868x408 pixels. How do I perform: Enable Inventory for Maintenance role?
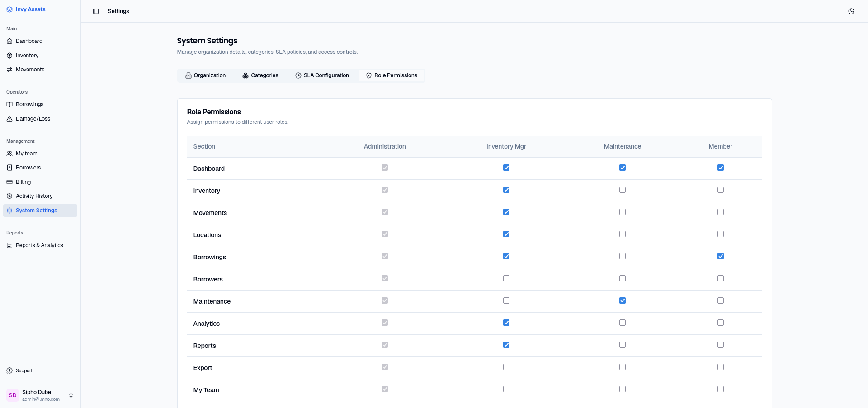click(x=623, y=190)
